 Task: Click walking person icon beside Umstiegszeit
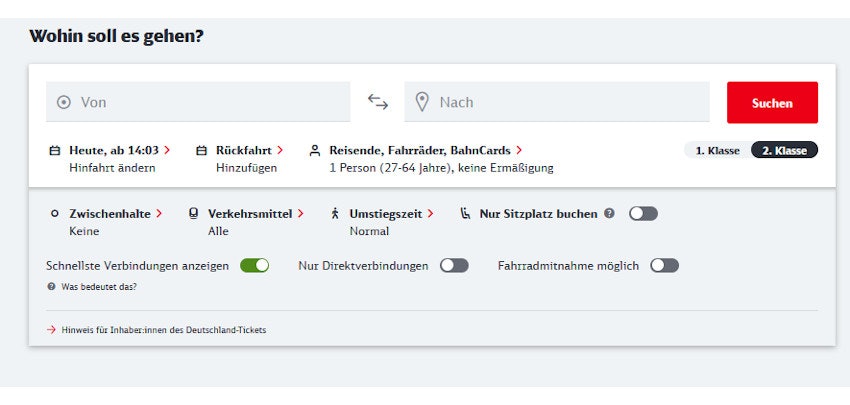[x=335, y=214]
